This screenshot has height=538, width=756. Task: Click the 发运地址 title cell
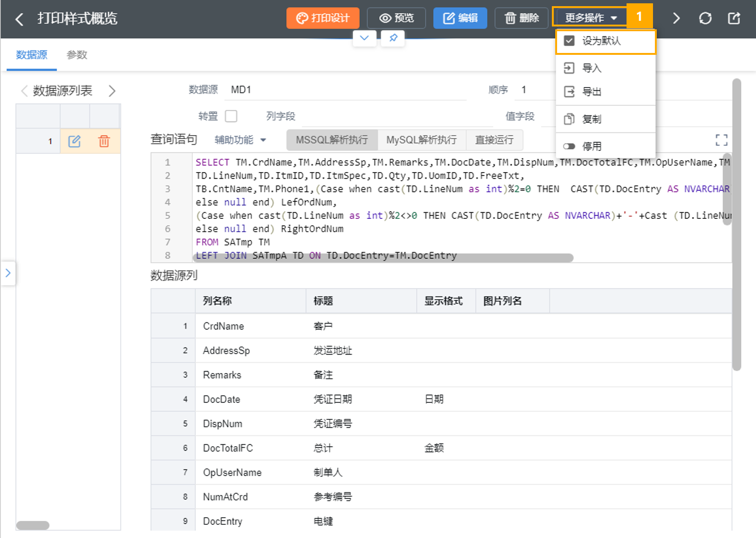(361, 351)
